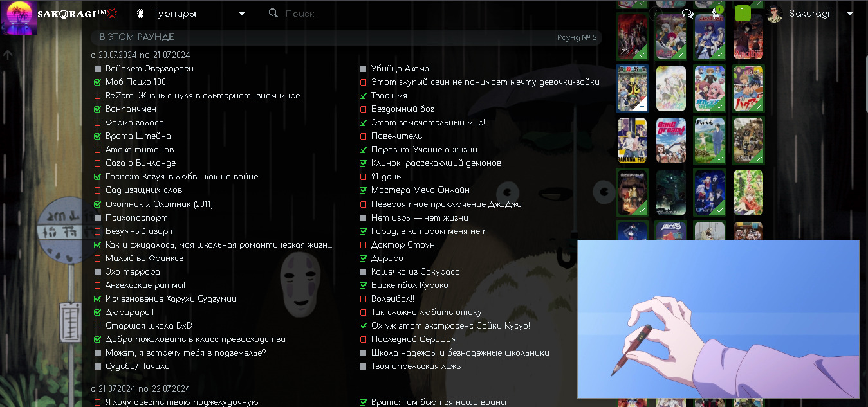Toggle the Моб Психо 100 checkbox
This screenshot has height=407, width=868.
[98, 82]
